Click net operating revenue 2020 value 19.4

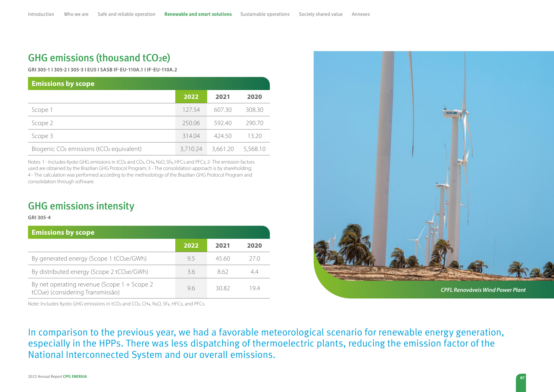255,288
